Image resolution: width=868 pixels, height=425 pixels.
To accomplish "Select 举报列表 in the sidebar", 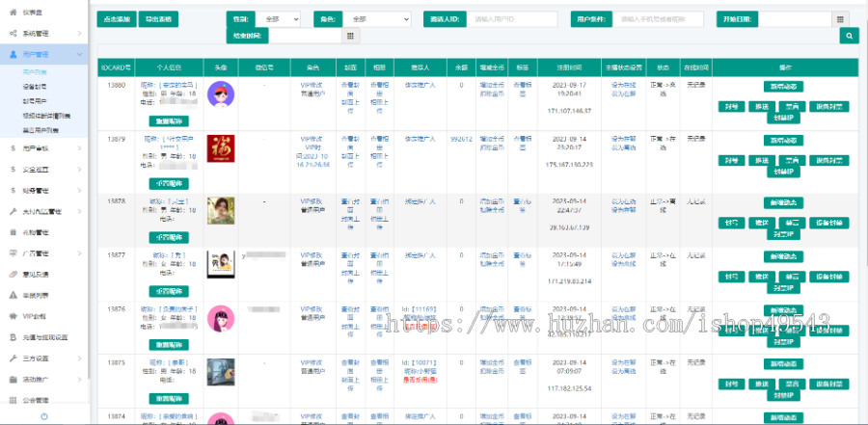I will pos(36,296).
